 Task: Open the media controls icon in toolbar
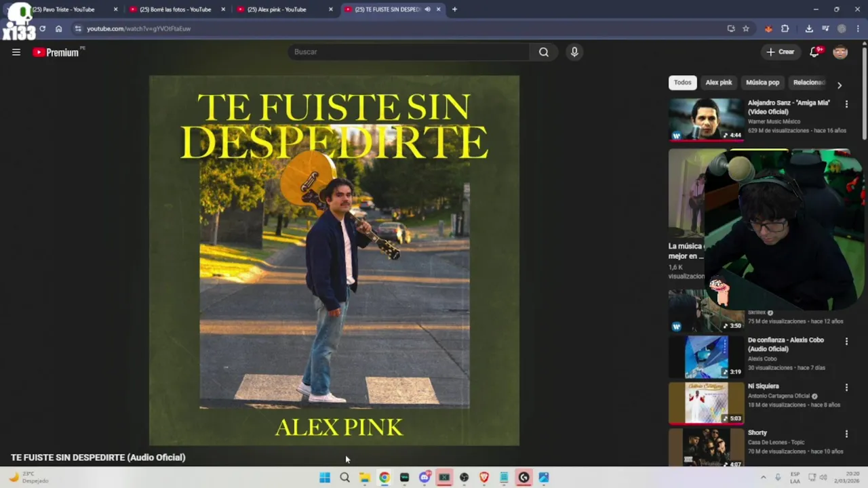[825, 28]
